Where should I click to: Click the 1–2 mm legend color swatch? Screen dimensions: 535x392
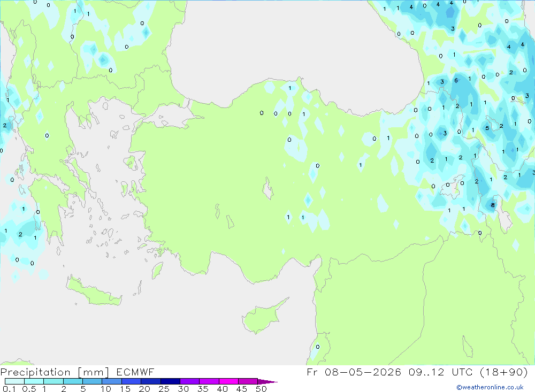[53, 381]
